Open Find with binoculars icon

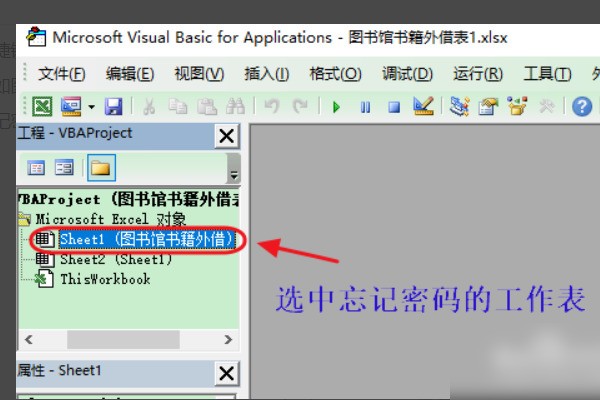click(235, 106)
